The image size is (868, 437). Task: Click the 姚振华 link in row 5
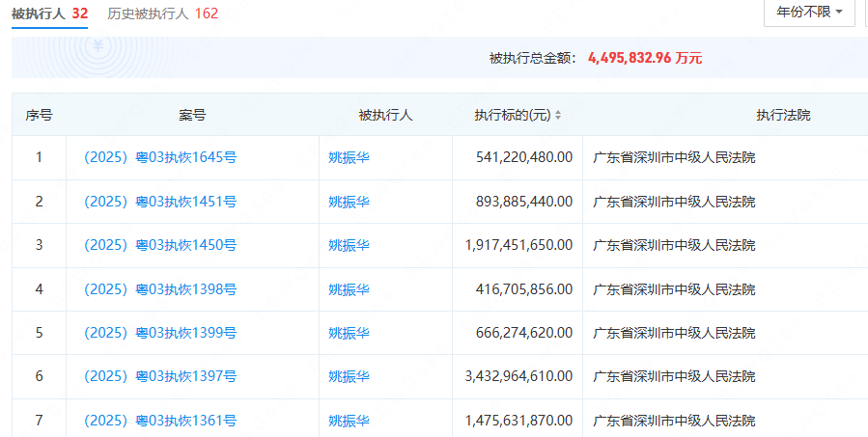tap(349, 333)
